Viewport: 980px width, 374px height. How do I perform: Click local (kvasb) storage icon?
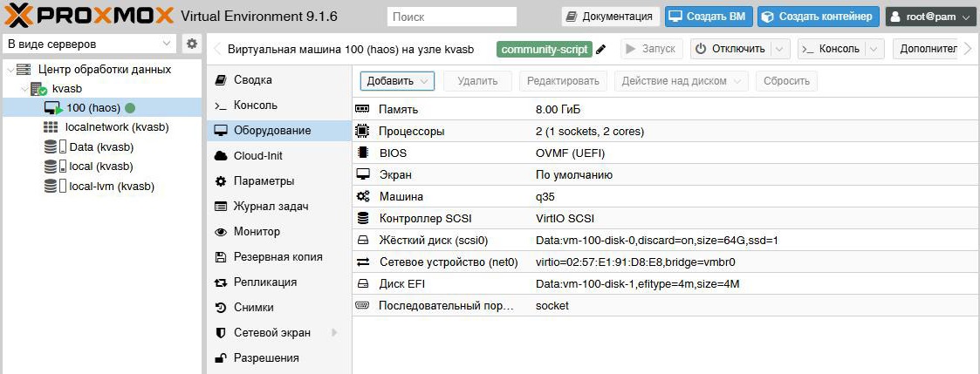(55, 167)
